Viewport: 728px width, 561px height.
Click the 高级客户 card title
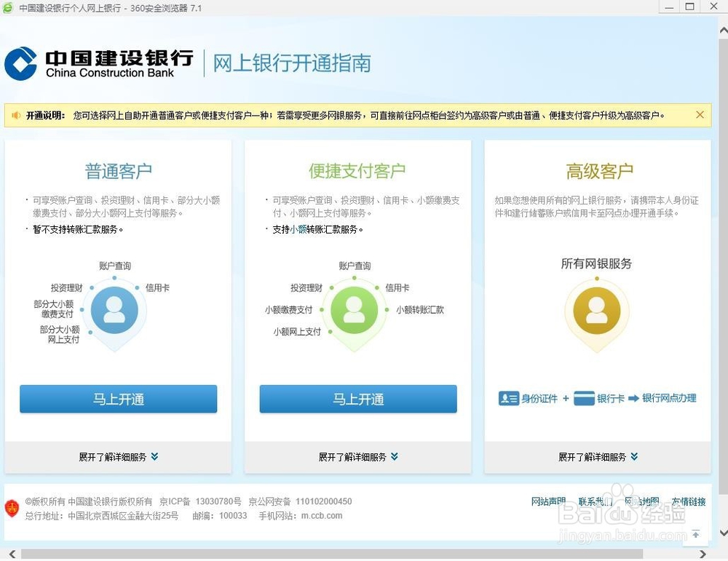coord(599,171)
